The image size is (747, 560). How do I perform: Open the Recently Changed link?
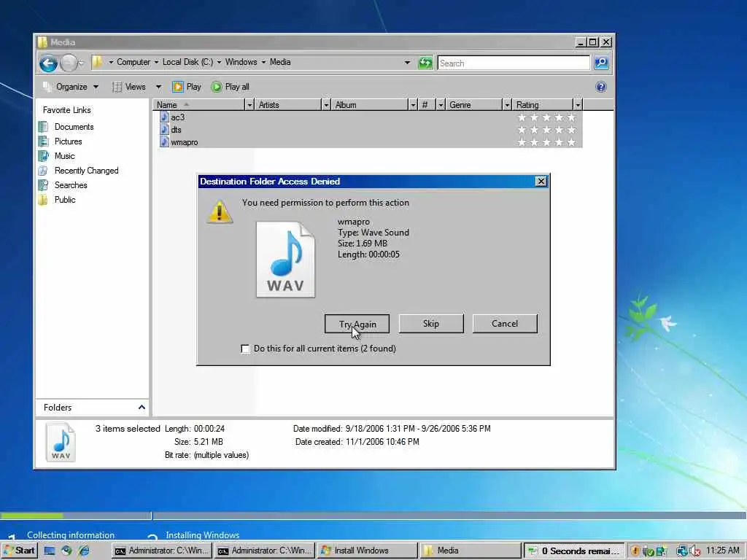[86, 171]
